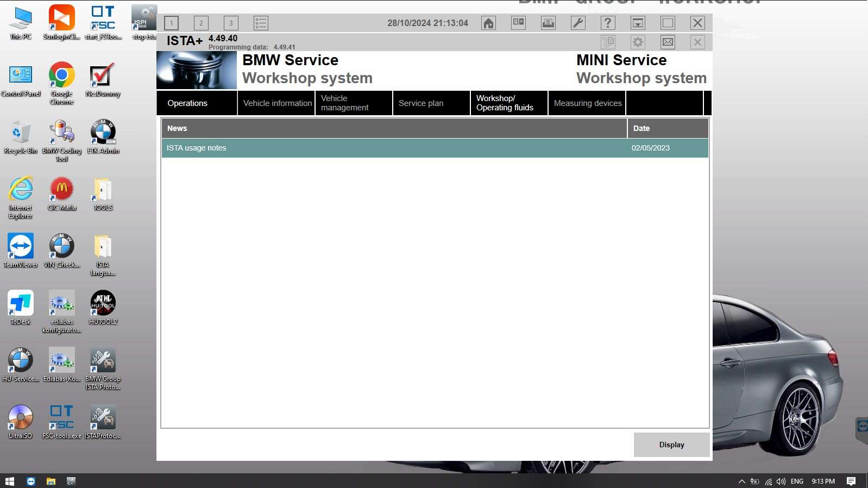Open ToDesk desktop shortcut

click(21, 308)
